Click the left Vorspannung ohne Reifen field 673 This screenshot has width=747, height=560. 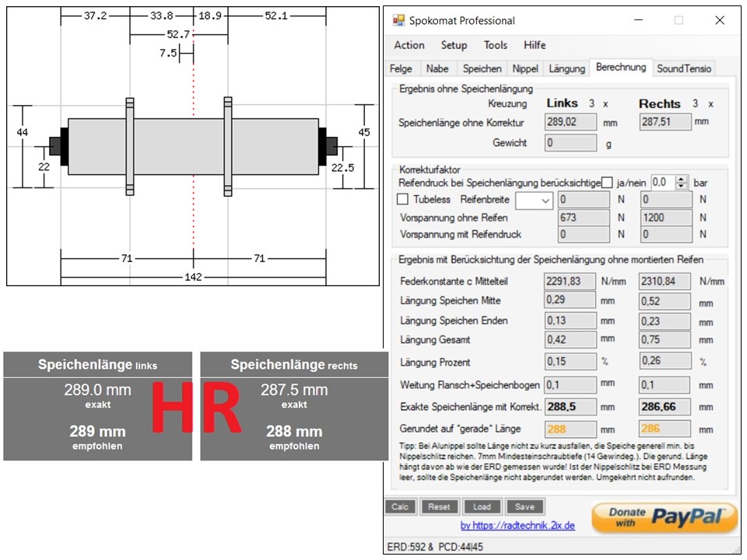tap(584, 218)
